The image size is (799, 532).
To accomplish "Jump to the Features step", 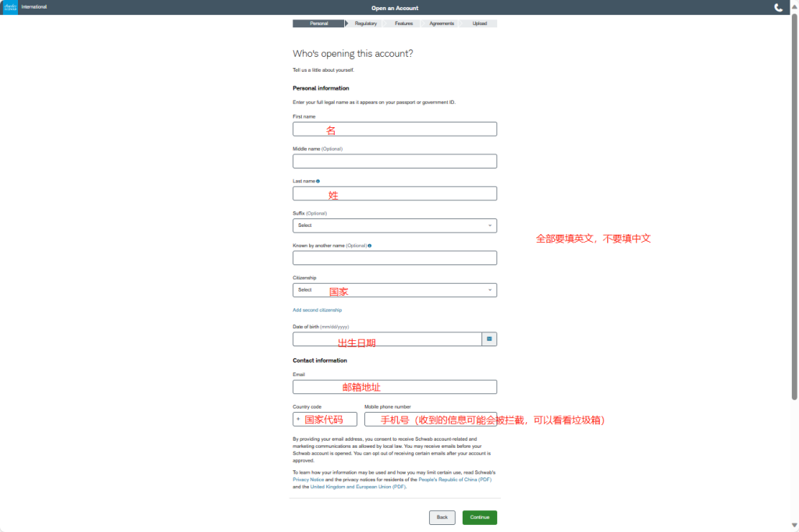I will click(x=403, y=23).
